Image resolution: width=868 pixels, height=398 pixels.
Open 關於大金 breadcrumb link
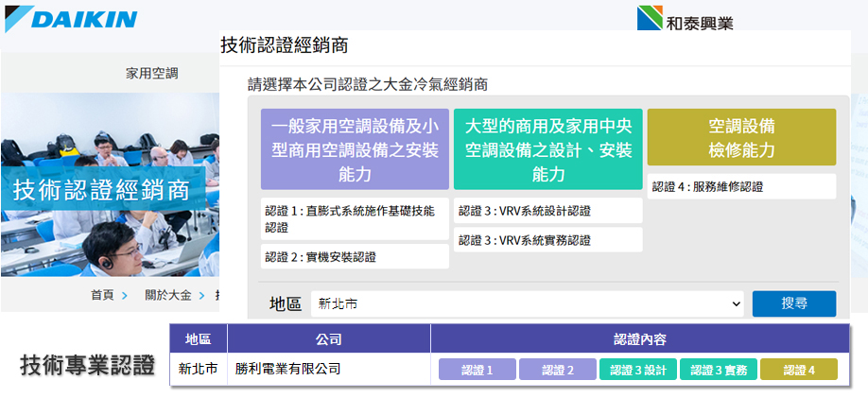(x=168, y=295)
